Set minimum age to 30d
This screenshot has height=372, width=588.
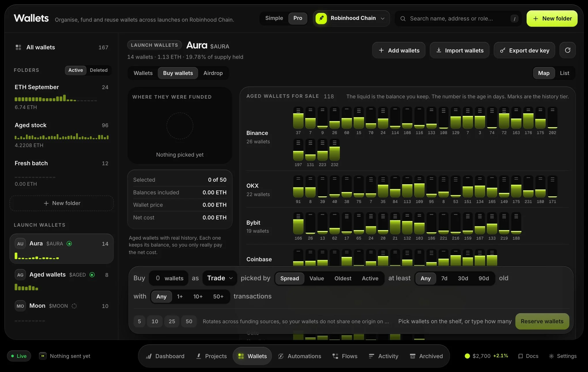pos(463,278)
